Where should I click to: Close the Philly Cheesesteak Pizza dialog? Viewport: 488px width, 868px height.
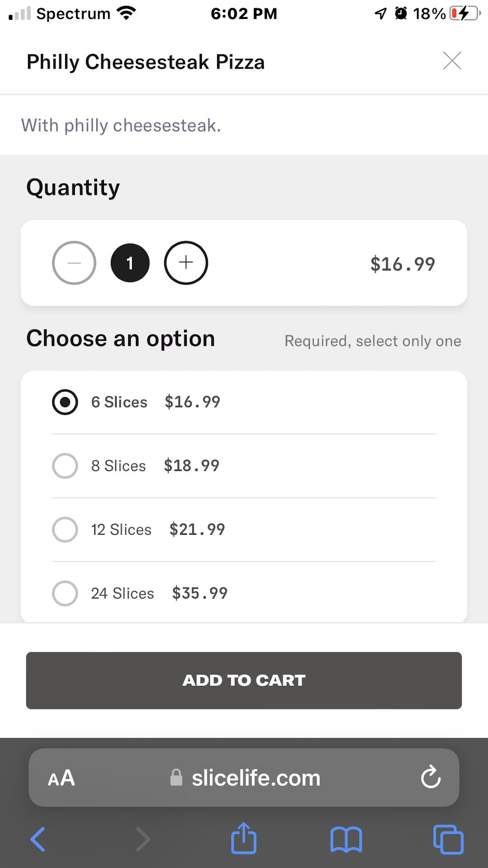tap(452, 61)
